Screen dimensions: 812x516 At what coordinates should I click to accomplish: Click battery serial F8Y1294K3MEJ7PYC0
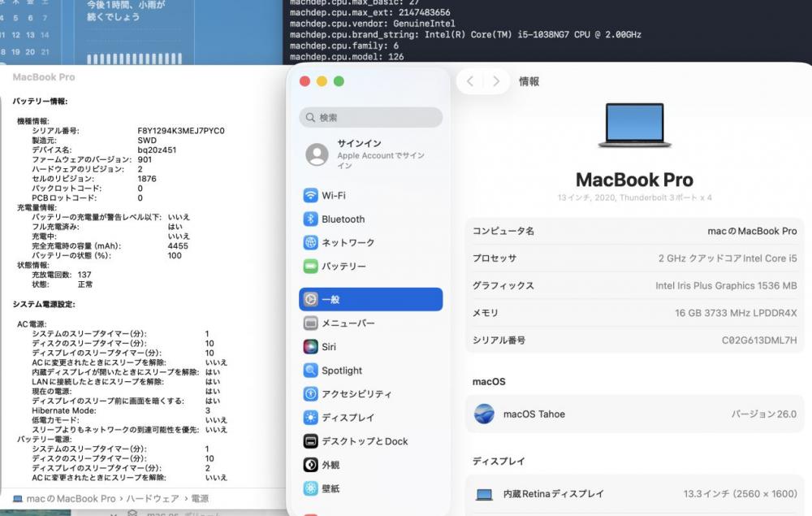point(181,131)
